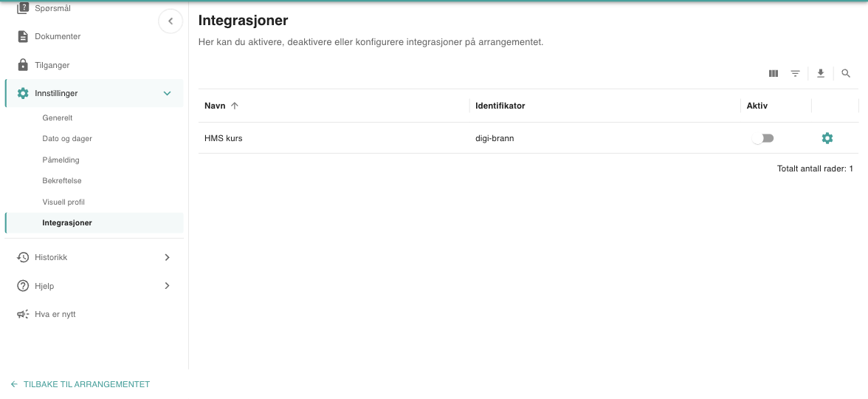The height and width of the screenshot is (399, 868).
Task: Click the Aktiv column header
Action: point(757,106)
